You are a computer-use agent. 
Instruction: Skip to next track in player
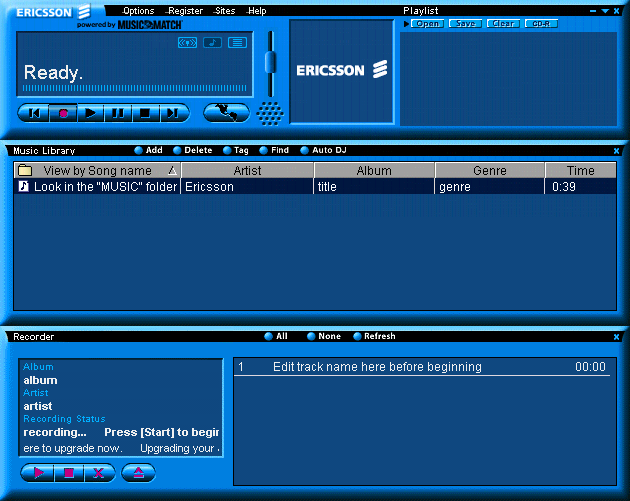tap(174, 113)
